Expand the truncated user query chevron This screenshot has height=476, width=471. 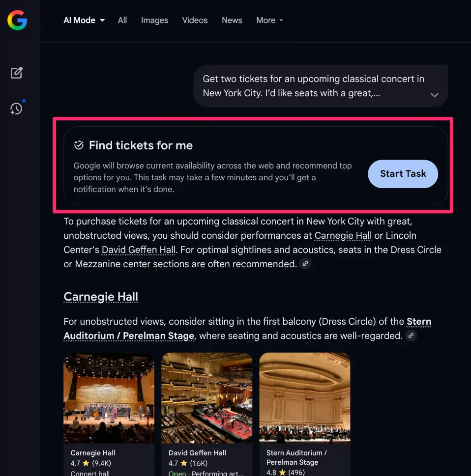(434, 95)
